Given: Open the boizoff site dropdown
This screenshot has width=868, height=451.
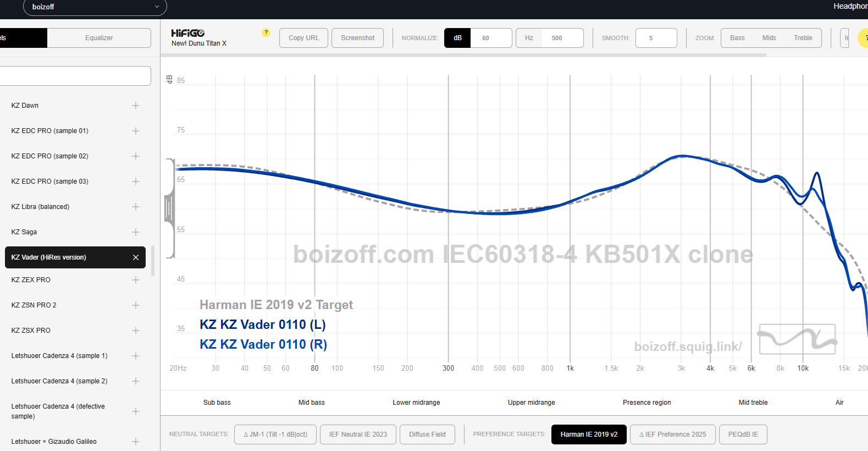Looking at the screenshot, I should pos(95,7).
